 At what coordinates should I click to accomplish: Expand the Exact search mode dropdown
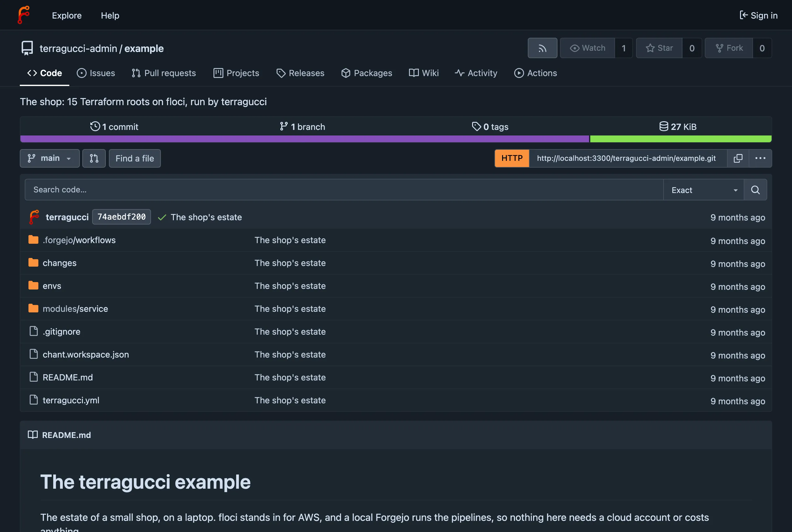pyautogui.click(x=704, y=190)
